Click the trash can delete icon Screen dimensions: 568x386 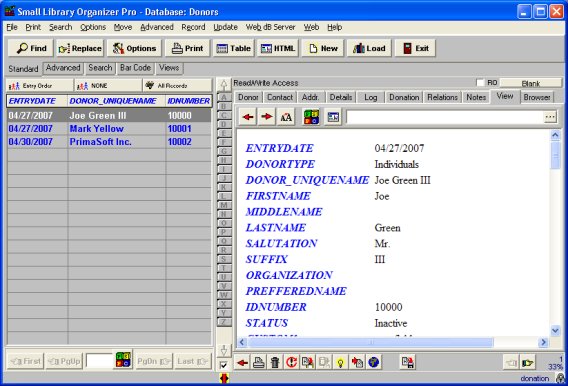coord(275,362)
